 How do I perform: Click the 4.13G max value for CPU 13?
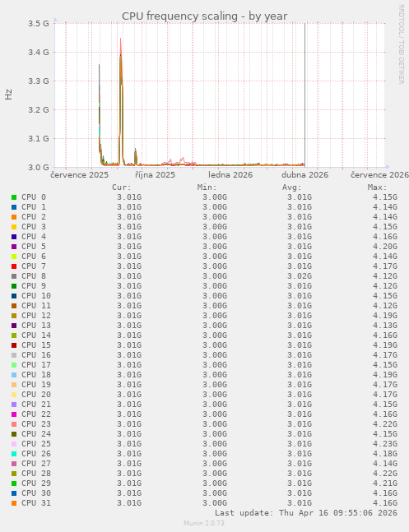[x=385, y=325]
